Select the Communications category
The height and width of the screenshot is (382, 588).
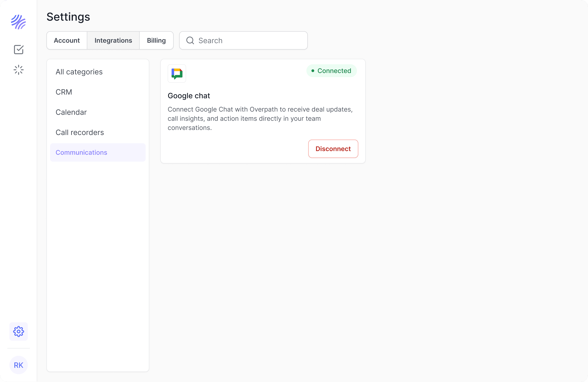coord(81,153)
